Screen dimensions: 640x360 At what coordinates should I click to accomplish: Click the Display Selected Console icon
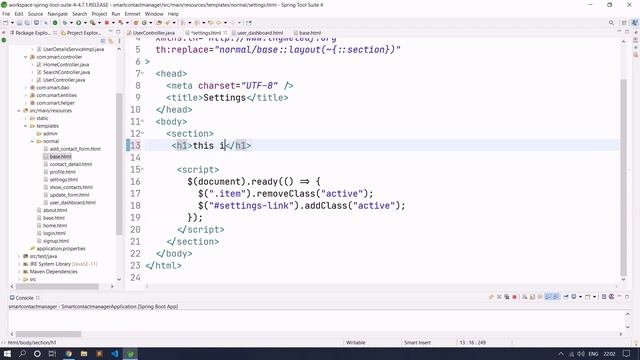click(573, 297)
